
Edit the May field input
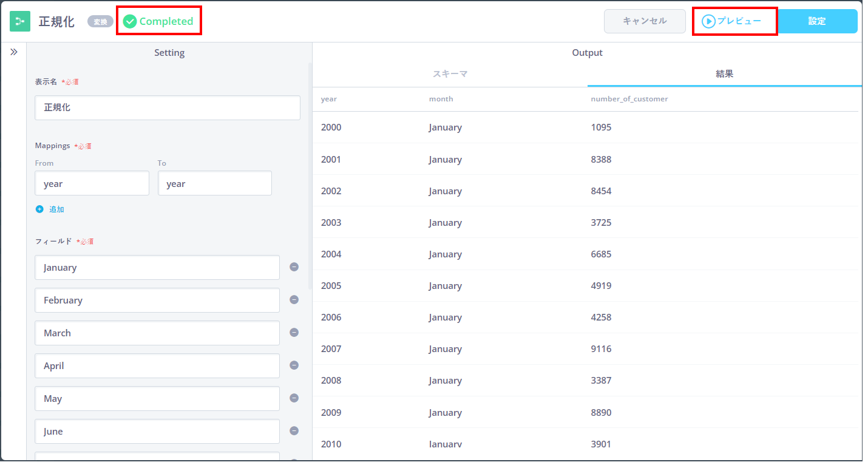coord(157,399)
